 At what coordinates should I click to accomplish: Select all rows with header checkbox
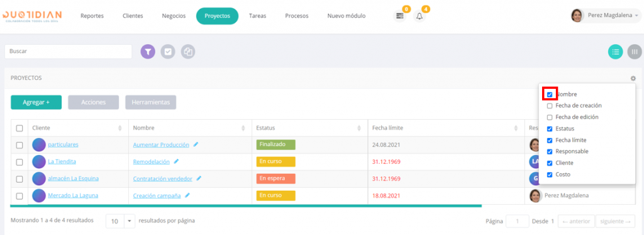pyautogui.click(x=19, y=128)
